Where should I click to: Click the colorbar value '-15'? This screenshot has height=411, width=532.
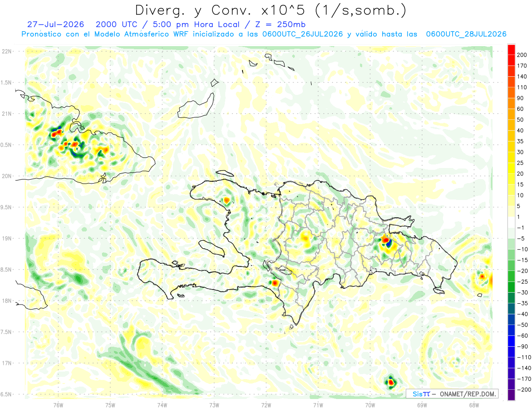[522, 260]
